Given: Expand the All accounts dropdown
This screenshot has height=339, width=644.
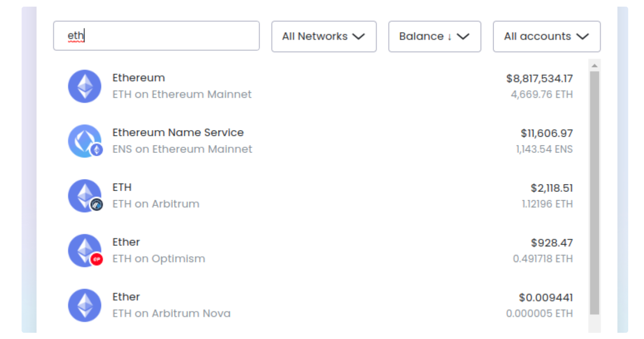Looking at the screenshot, I should click(546, 37).
